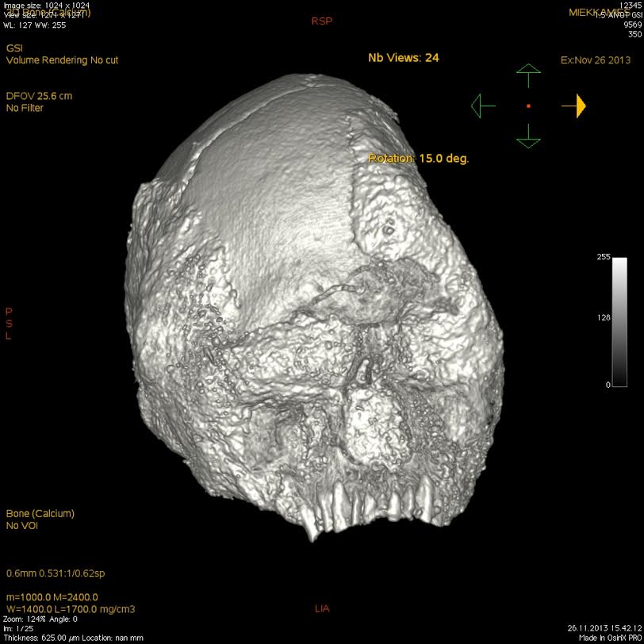Viewport: 644px width, 644px height.
Task: Select the Nb Views: 24 label
Action: point(403,58)
